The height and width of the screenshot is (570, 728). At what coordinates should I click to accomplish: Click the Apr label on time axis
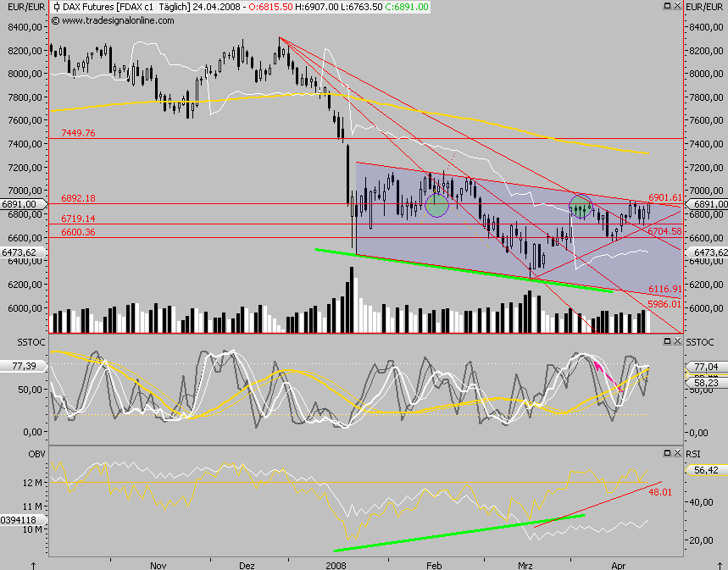pyautogui.click(x=619, y=566)
